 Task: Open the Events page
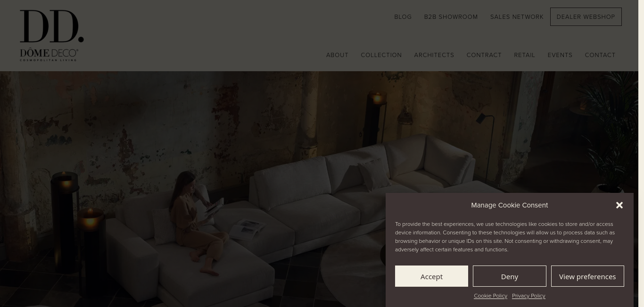pyautogui.click(x=560, y=55)
